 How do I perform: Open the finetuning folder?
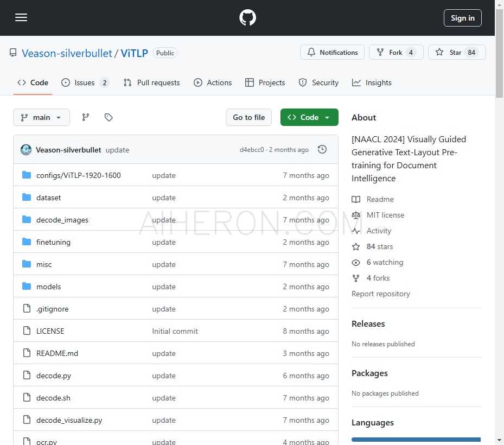(x=53, y=242)
